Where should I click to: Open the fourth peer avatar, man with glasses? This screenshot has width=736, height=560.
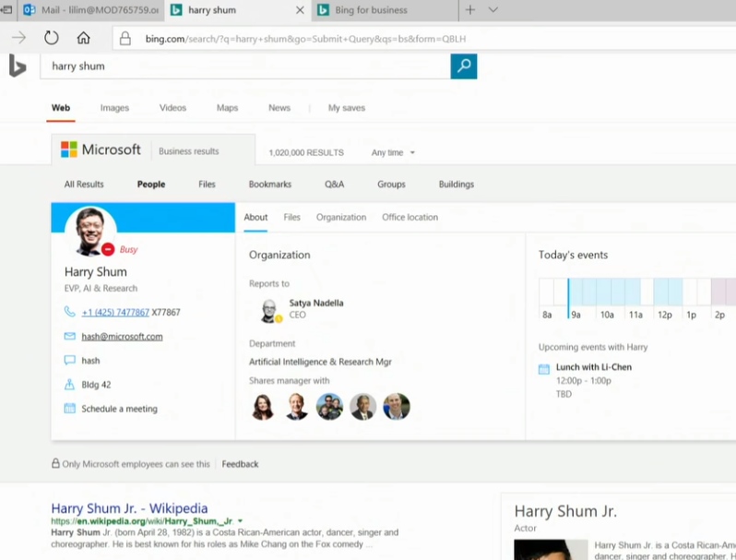pos(362,407)
